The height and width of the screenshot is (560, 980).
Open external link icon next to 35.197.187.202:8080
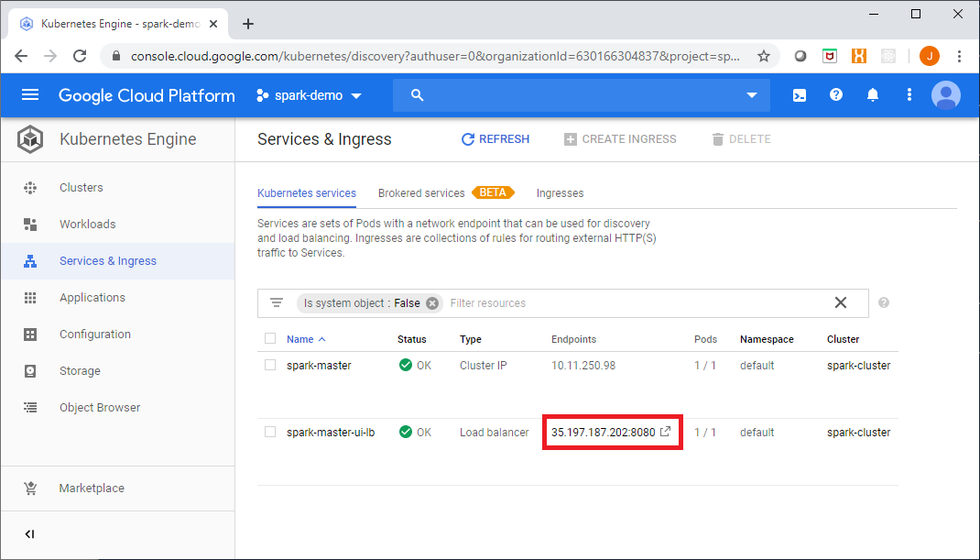point(666,432)
